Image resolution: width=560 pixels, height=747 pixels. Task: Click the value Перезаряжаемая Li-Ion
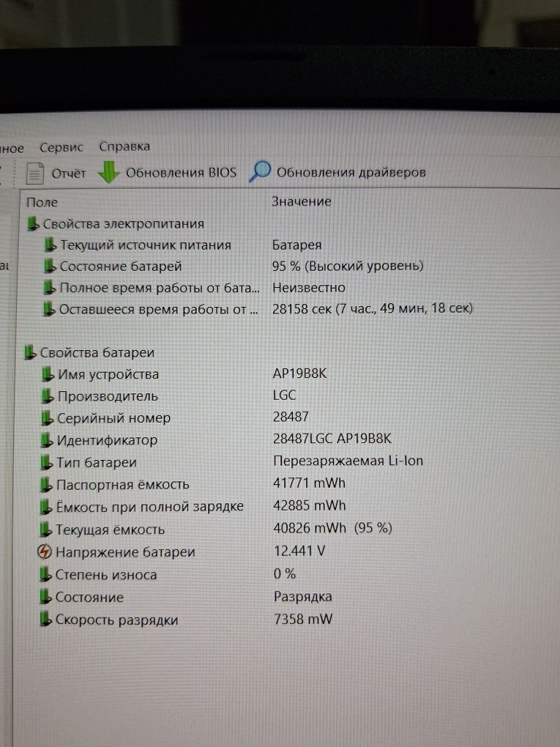(348, 461)
